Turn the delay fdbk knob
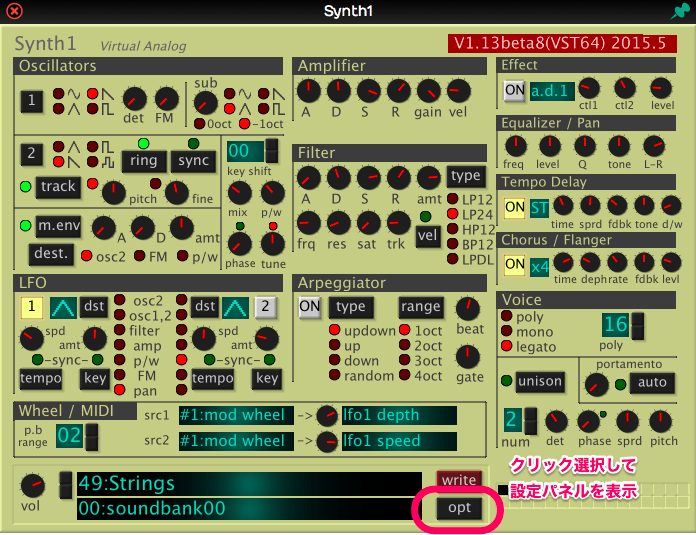696x535 pixels. coord(617,206)
